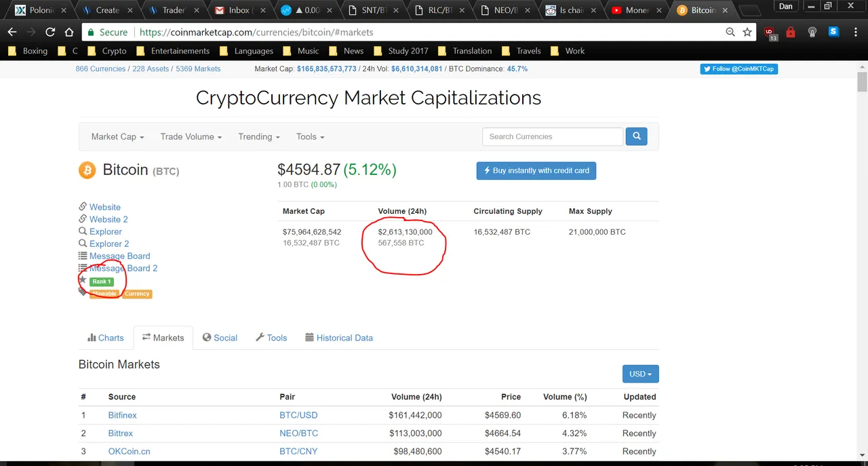Open the Work bookmark folder
The height and width of the screenshot is (466, 868).
pyautogui.click(x=568, y=51)
